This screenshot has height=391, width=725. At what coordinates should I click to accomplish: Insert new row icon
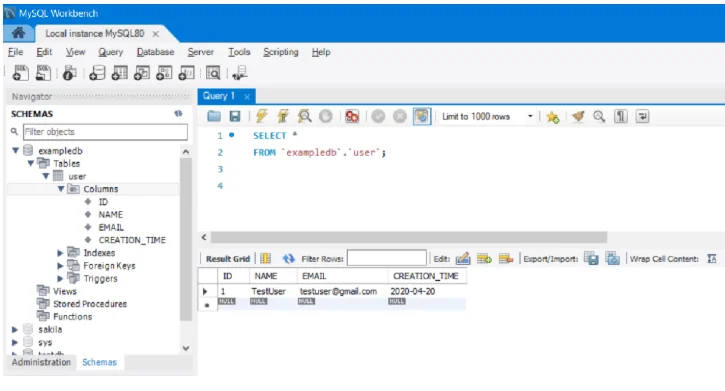(484, 259)
